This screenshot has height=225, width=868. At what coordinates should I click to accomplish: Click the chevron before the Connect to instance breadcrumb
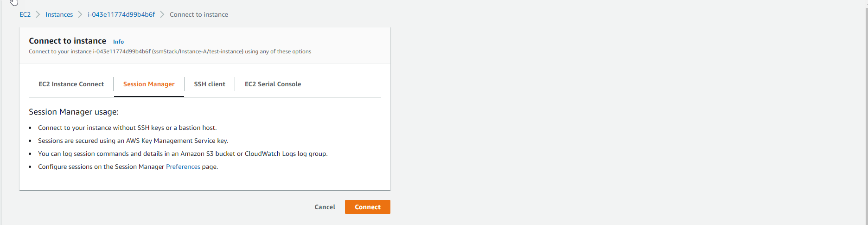pyautogui.click(x=162, y=14)
